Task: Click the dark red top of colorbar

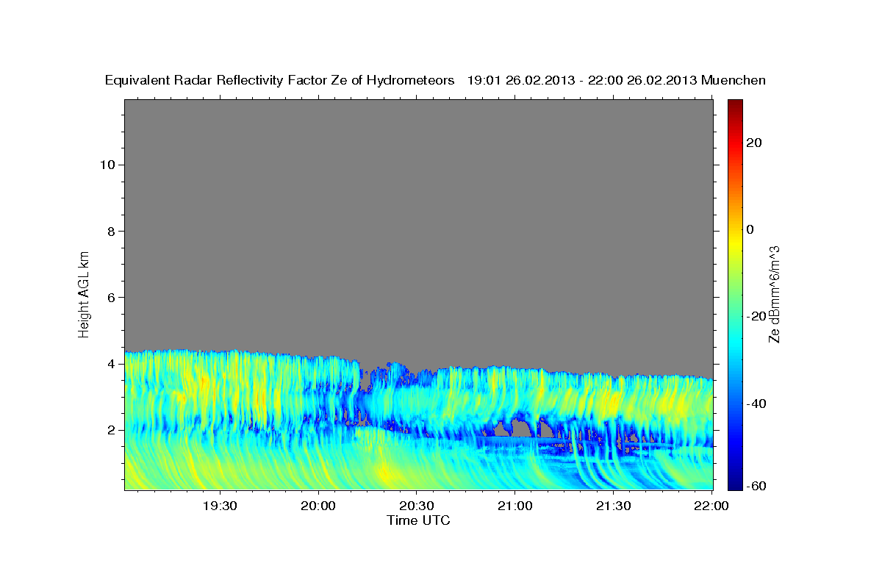Action: (736, 104)
